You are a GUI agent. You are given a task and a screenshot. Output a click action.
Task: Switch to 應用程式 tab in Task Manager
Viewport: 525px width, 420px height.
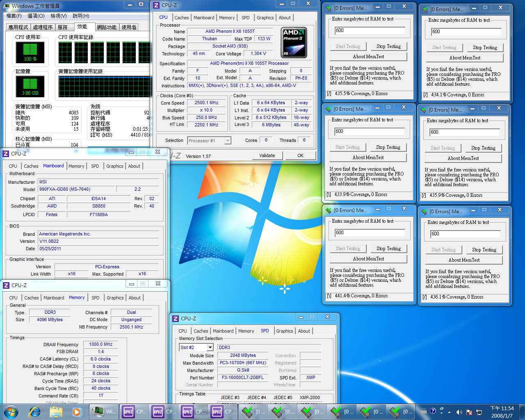pos(18,27)
